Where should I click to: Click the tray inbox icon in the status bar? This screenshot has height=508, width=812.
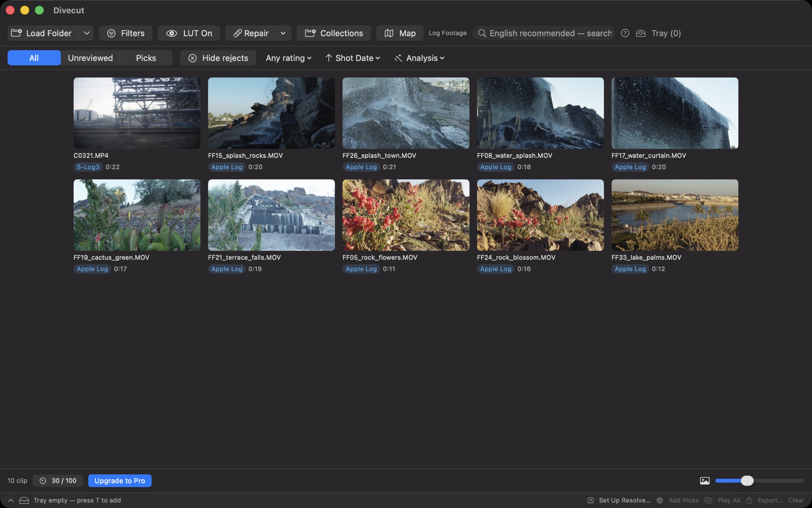pos(24,500)
